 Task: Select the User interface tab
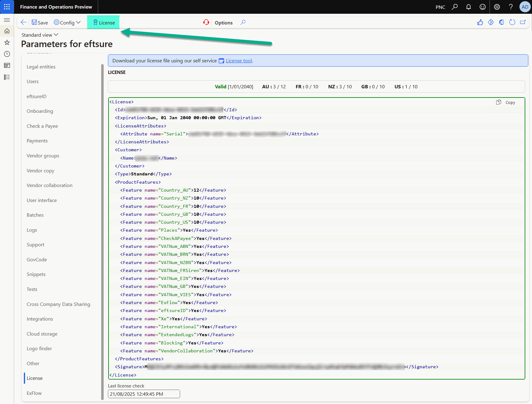(x=42, y=200)
